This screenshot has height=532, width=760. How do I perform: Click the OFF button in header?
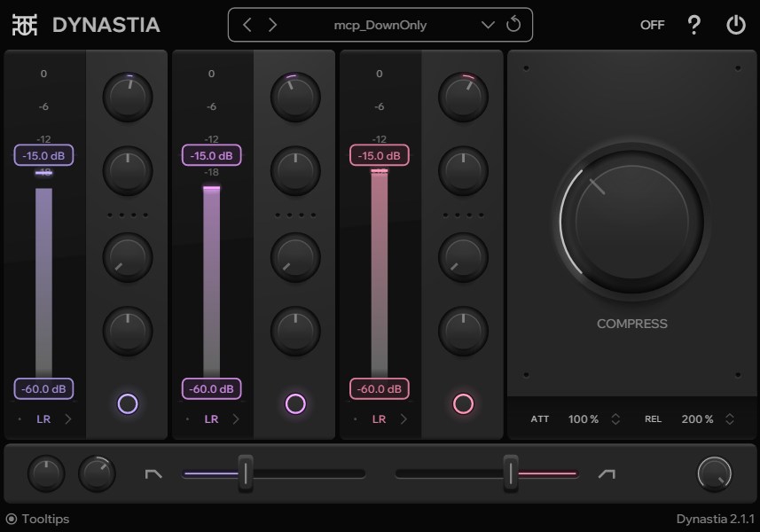coord(652,25)
